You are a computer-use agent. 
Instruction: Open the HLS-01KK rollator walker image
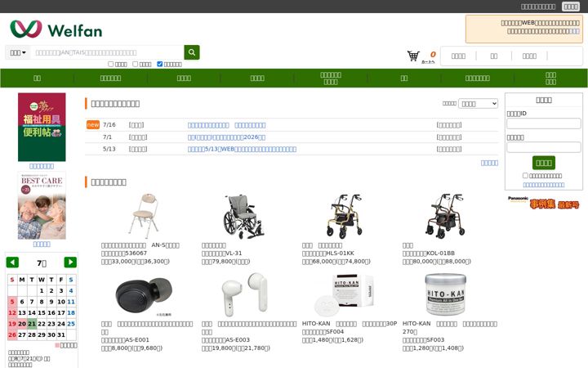coord(345,216)
